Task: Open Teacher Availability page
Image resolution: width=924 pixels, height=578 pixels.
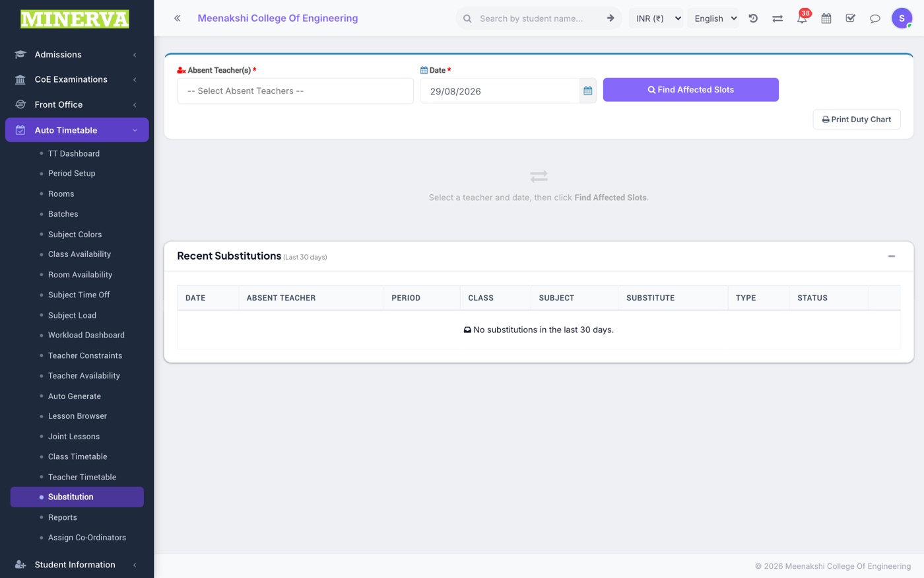Action: pos(84,376)
